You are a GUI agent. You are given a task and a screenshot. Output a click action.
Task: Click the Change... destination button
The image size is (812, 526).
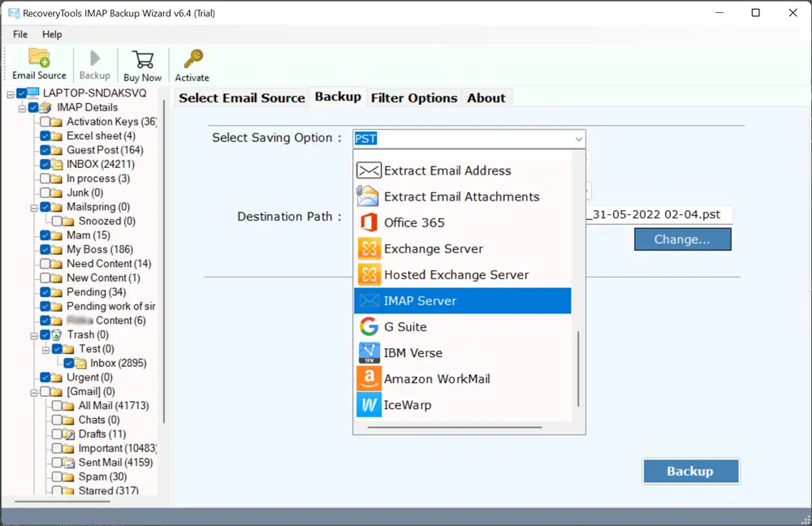682,239
